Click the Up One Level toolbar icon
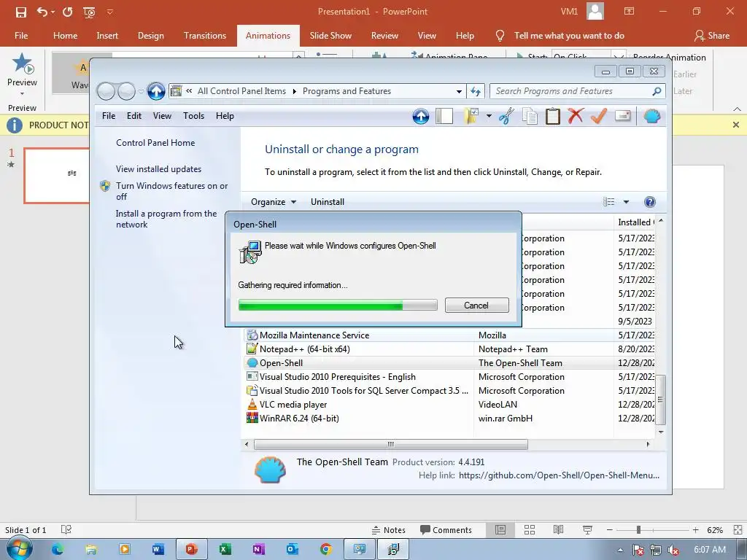Screen dimensions: 747x560 click(x=421, y=116)
